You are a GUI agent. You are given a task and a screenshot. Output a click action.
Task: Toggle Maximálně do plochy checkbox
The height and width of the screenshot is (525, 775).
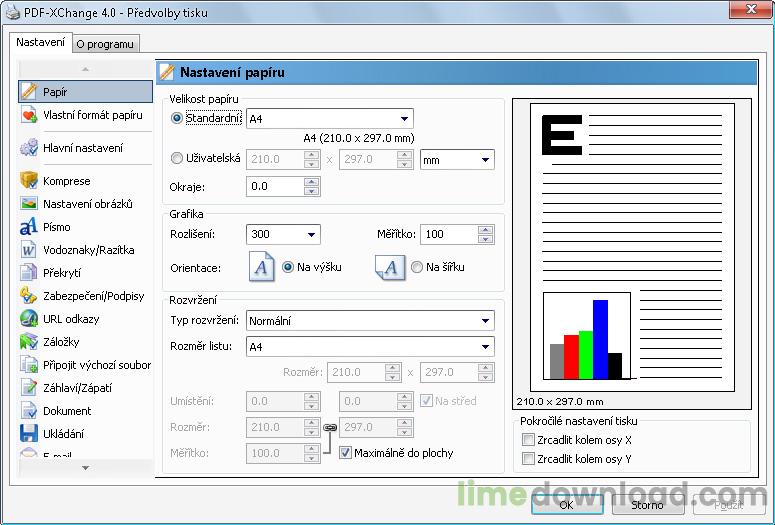(345, 452)
